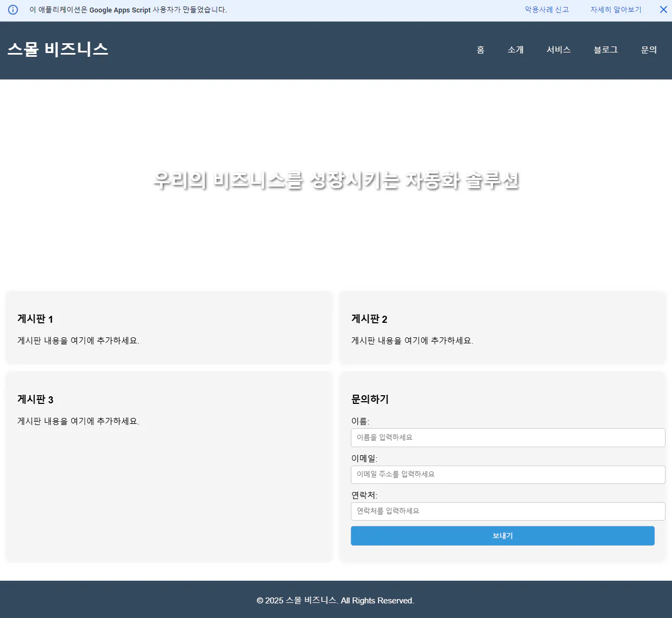Click the hero headline about automation solutions
This screenshot has width=672, height=618.
[336, 181]
